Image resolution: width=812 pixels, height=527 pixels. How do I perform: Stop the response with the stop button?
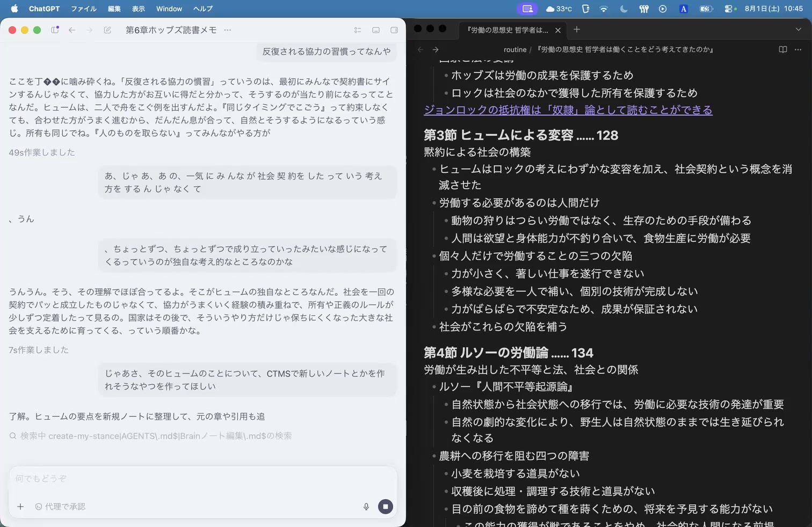386,507
